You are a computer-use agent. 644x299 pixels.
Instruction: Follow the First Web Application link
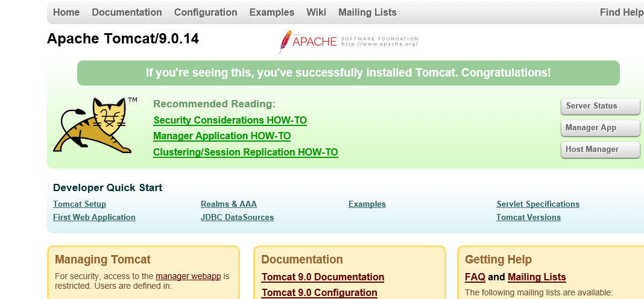pos(94,217)
